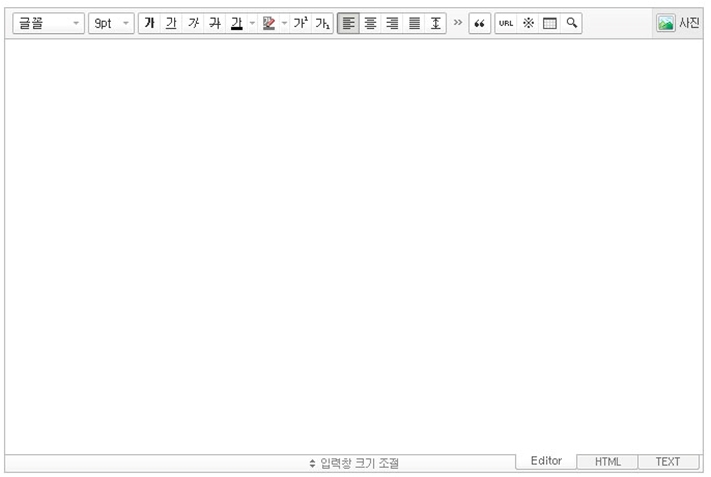Open the 9pt font size dropdown

pos(111,24)
